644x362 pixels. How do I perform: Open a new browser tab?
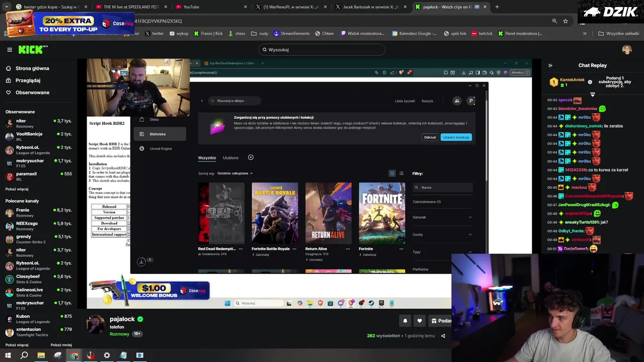(x=497, y=7)
